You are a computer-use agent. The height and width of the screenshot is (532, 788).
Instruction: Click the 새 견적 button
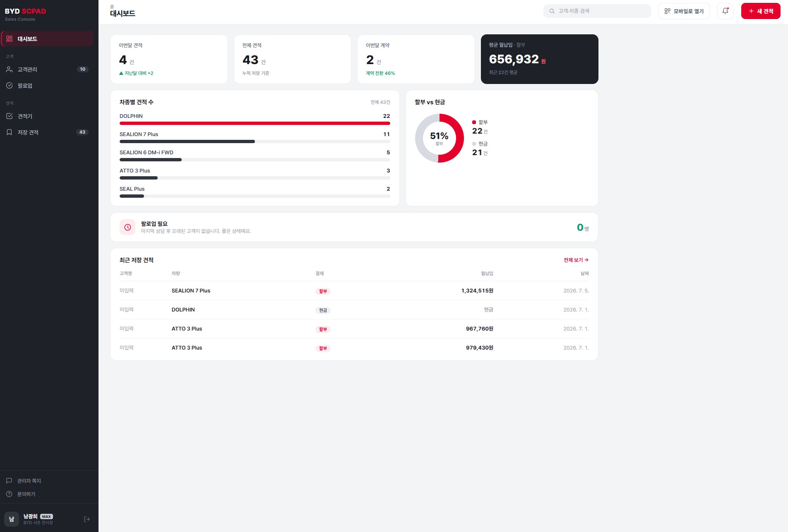(761, 11)
